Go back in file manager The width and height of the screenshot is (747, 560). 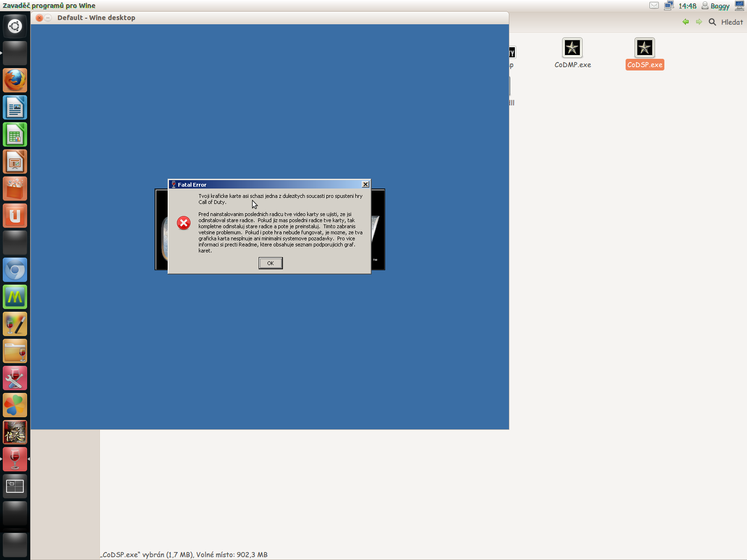point(685,22)
